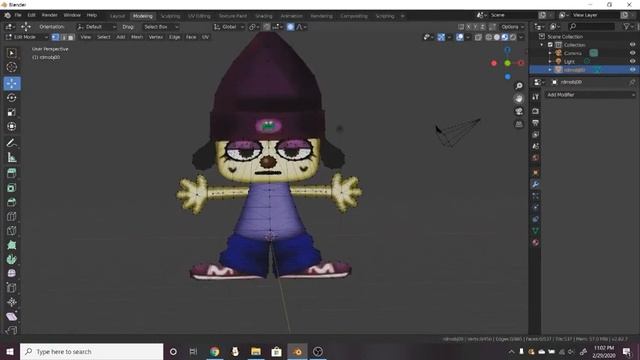
Task: Open the Orientation Default dropdown
Action: 97,27
